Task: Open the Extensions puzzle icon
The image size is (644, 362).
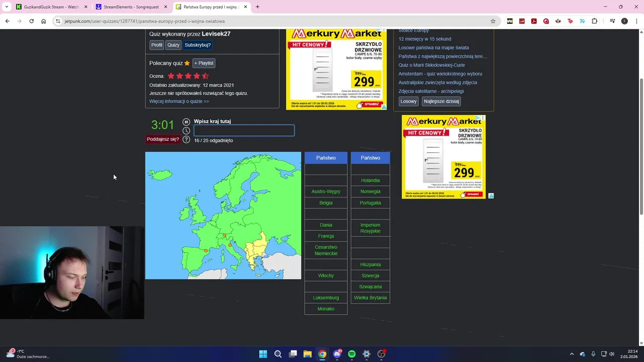Action: click(x=595, y=21)
